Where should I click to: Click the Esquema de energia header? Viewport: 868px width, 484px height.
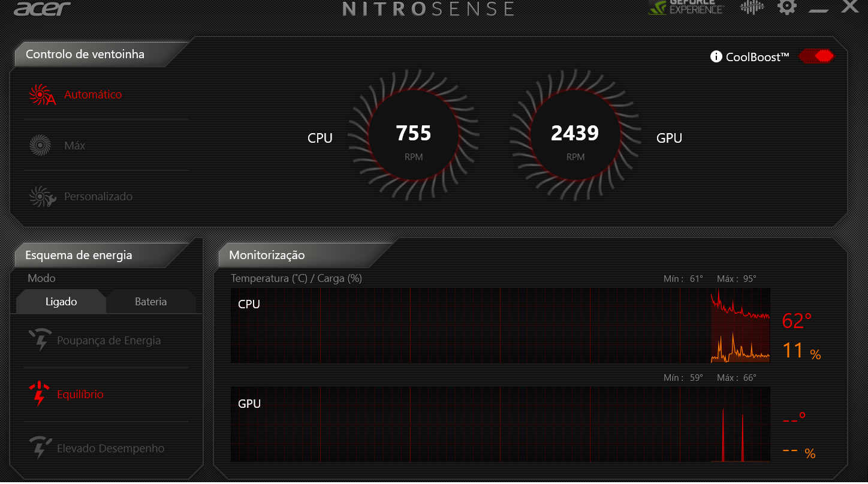[79, 255]
